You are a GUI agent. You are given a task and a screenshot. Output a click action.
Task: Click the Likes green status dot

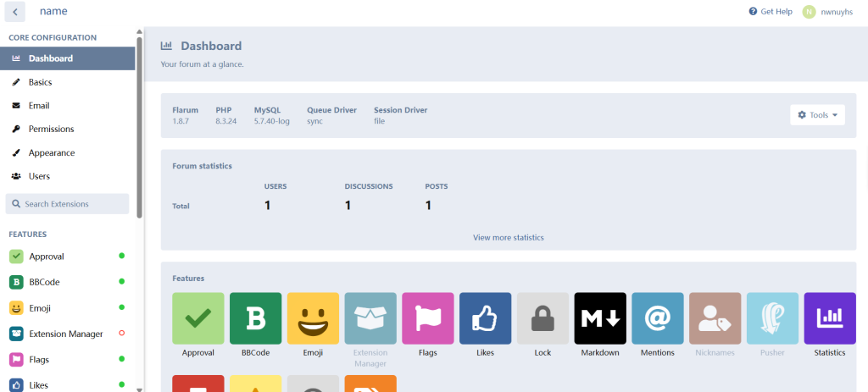click(122, 384)
